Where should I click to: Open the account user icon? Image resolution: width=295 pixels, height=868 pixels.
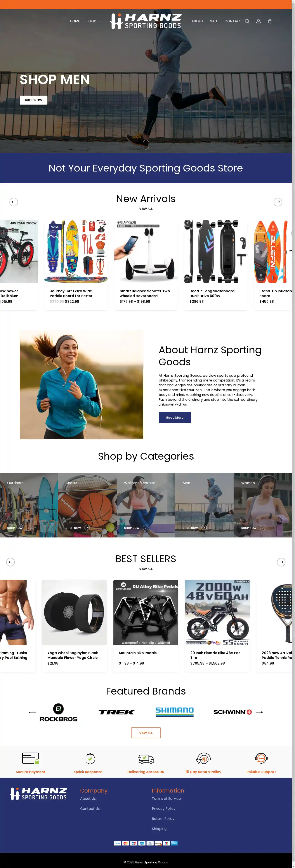click(258, 21)
